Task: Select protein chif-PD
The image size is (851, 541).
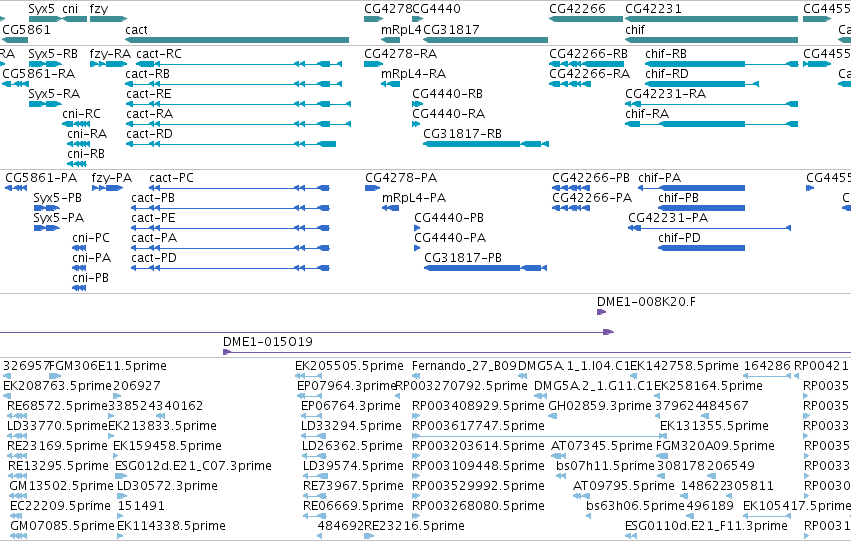Action: click(x=701, y=248)
